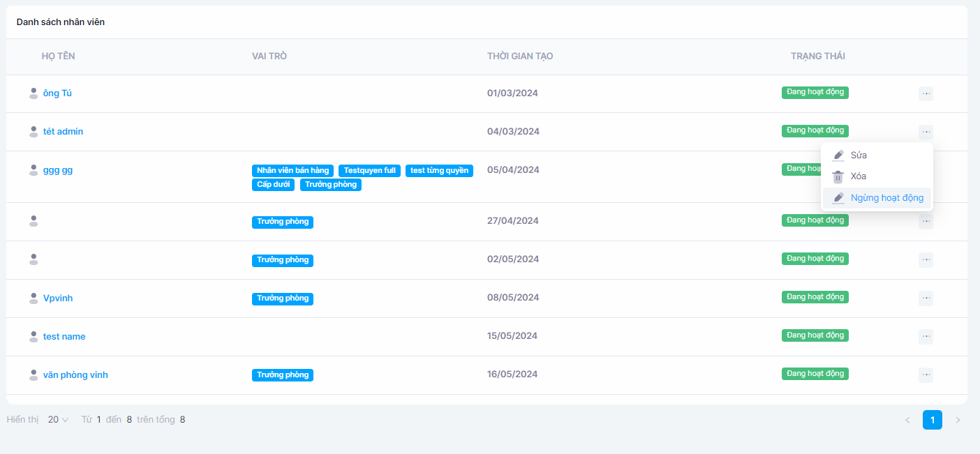Click the pencil icon next to Sửa
This screenshot has height=454, width=980.
tap(838, 156)
